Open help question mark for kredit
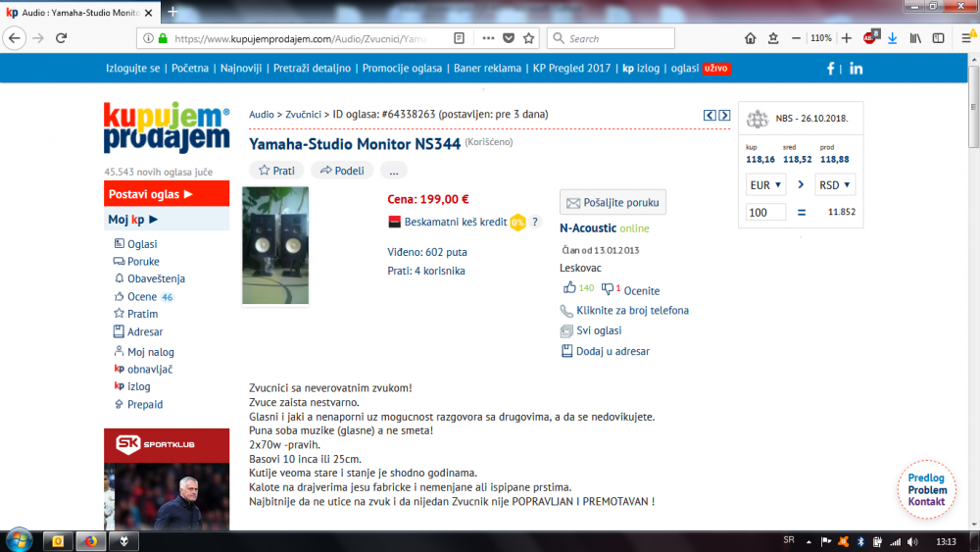 (x=535, y=222)
